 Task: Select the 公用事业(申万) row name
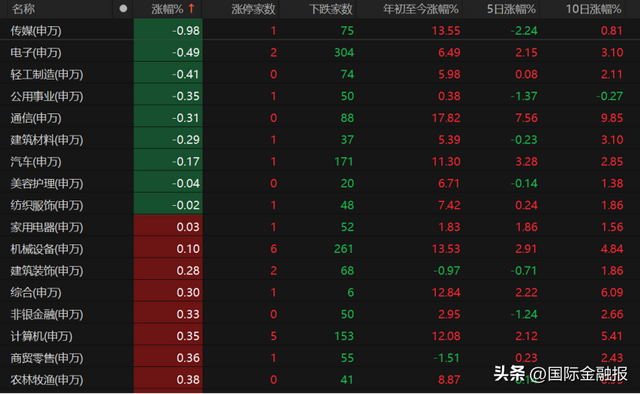click(47, 96)
